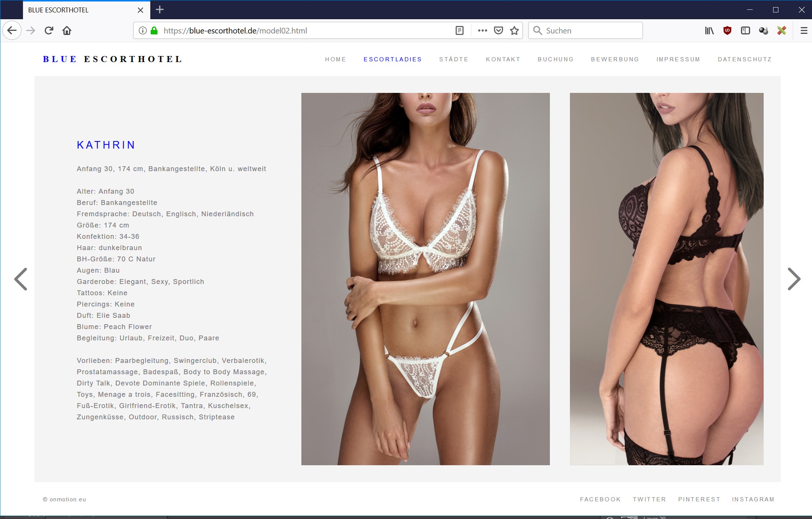The image size is (812, 519).
Task: Toggle reader view icon in address bar
Action: [x=459, y=30]
